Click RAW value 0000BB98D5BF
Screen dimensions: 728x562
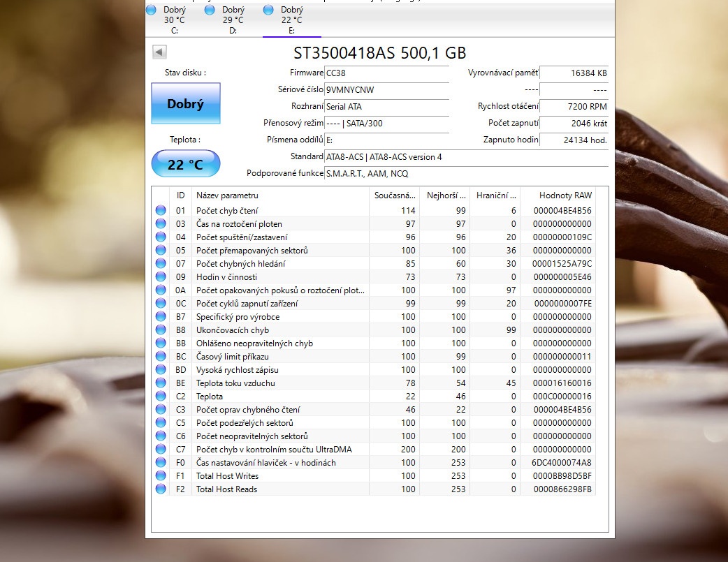click(562, 476)
